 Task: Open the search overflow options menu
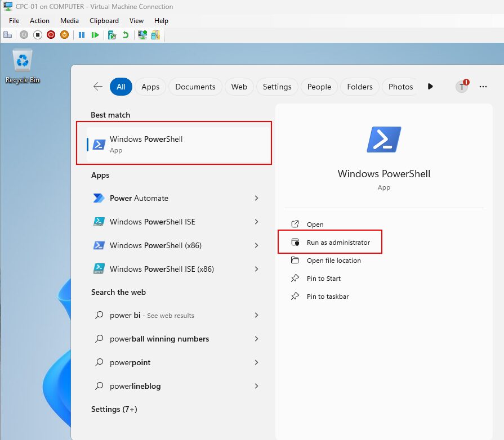click(x=483, y=86)
